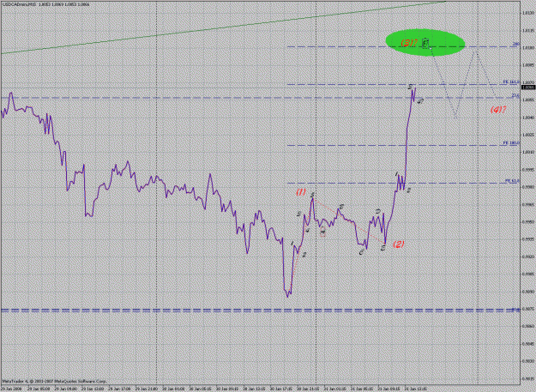Select the wave A label in the red box
Screen dimensions: 536x392
pyautogui.click(x=322, y=232)
